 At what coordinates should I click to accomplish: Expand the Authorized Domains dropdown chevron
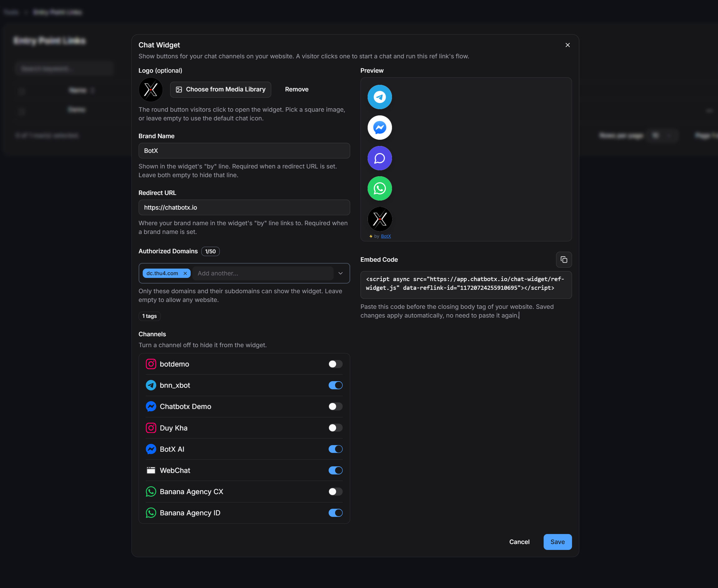[340, 273]
